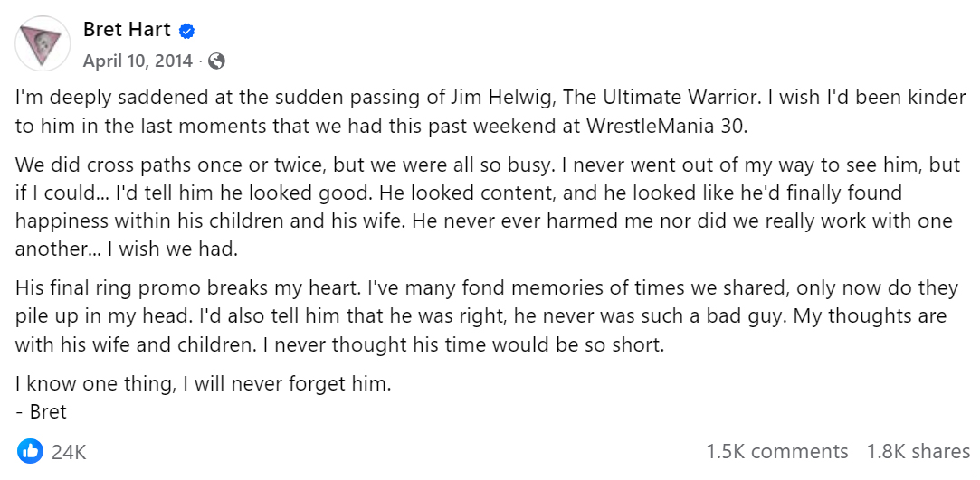Show the 1.8K shares list
The width and height of the screenshot is (980, 480).
918,451
